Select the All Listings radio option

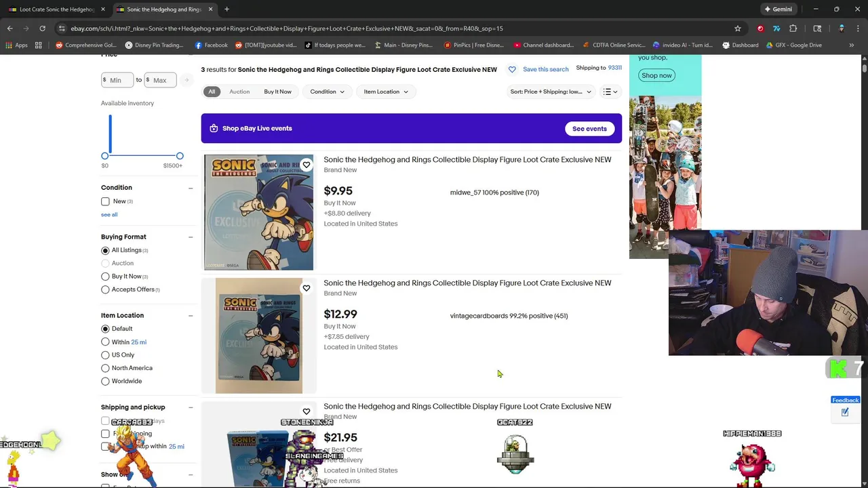(105, 250)
